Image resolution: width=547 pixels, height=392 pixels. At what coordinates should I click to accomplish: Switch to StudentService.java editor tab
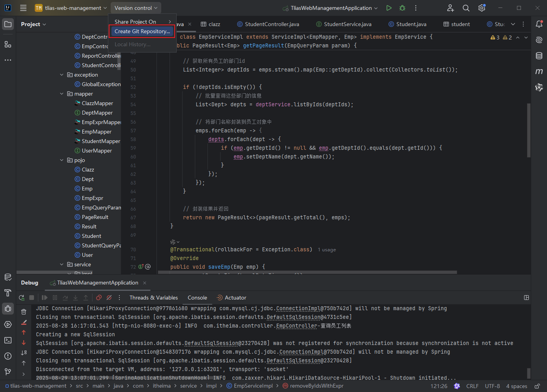coord(343,24)
